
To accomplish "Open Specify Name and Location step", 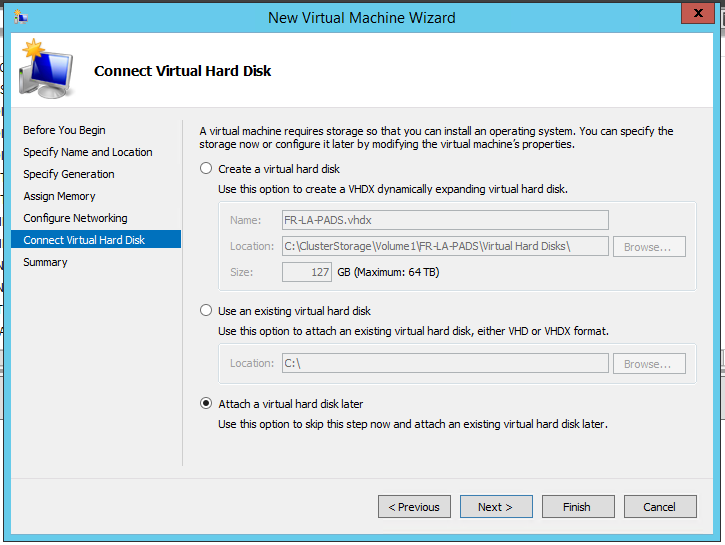I will [x=88, y=152].
